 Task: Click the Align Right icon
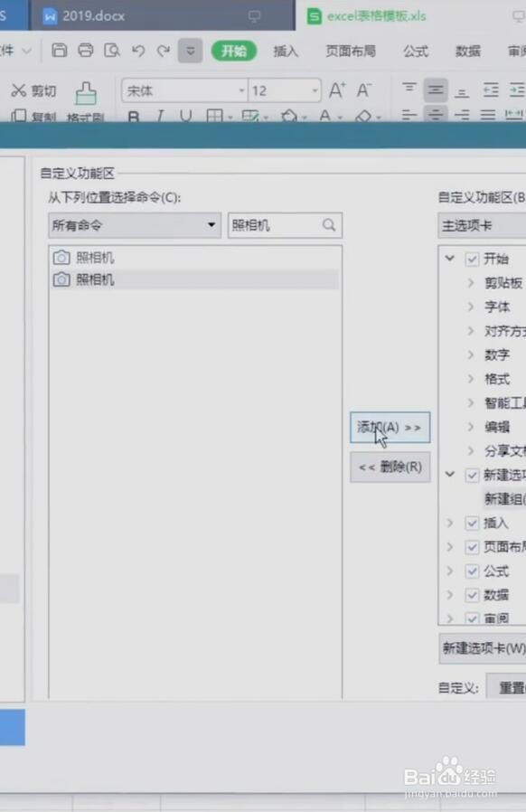(x=462, y=115)
